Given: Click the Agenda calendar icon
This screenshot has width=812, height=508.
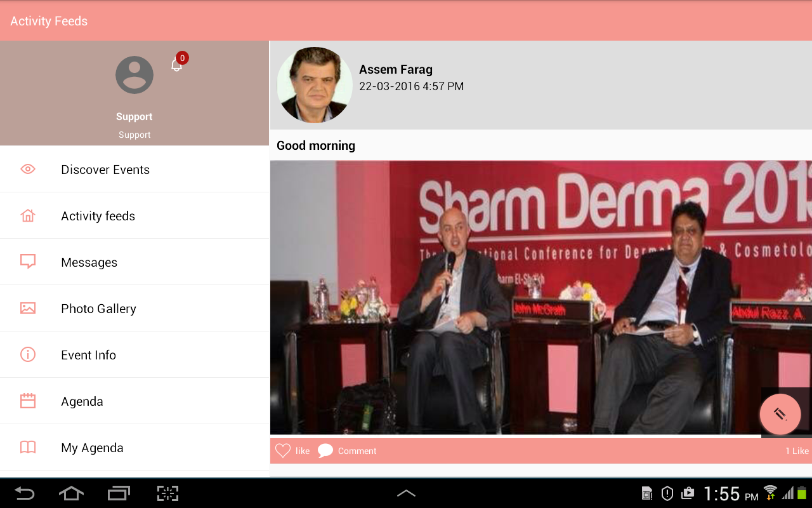Looking at the screenshot, I should point(28,401).
